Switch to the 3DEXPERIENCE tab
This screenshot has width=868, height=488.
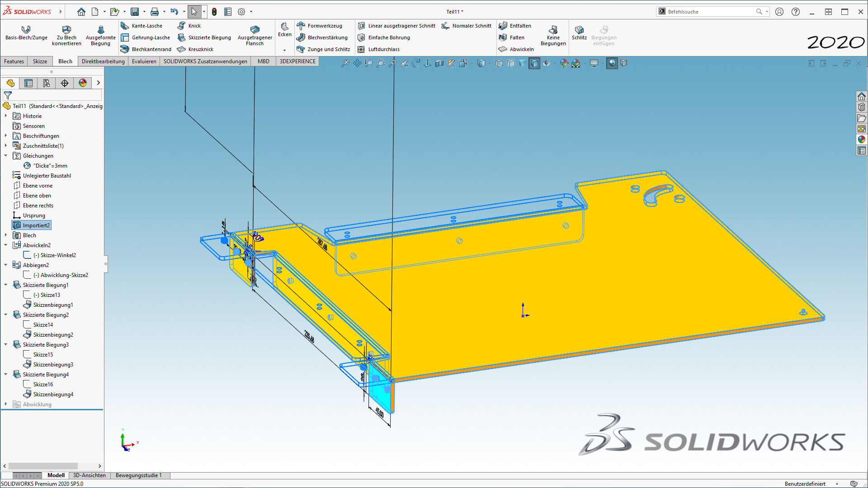tap(297, 61)
